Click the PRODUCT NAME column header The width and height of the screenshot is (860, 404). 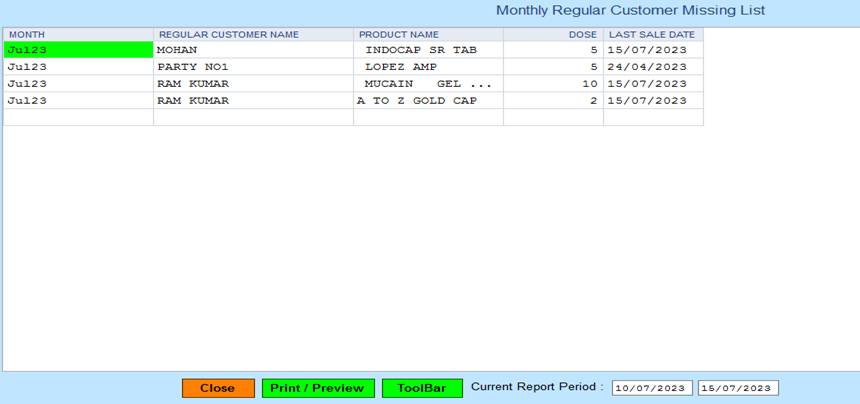pos(428,34)
